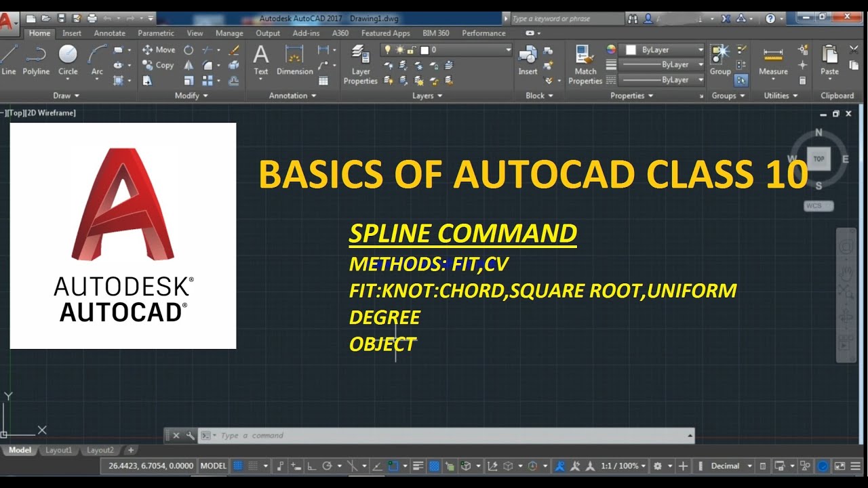This screenshot has height=488, width=868.
Task: Click the WCS coordinate system button
Action: click(x=818, y=205)
